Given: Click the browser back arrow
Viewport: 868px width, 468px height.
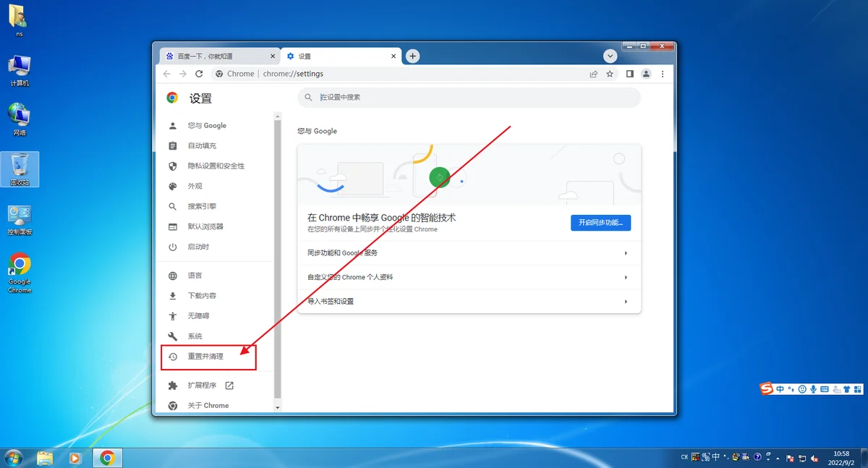Looking at the screenshot, I should [166, 74].
